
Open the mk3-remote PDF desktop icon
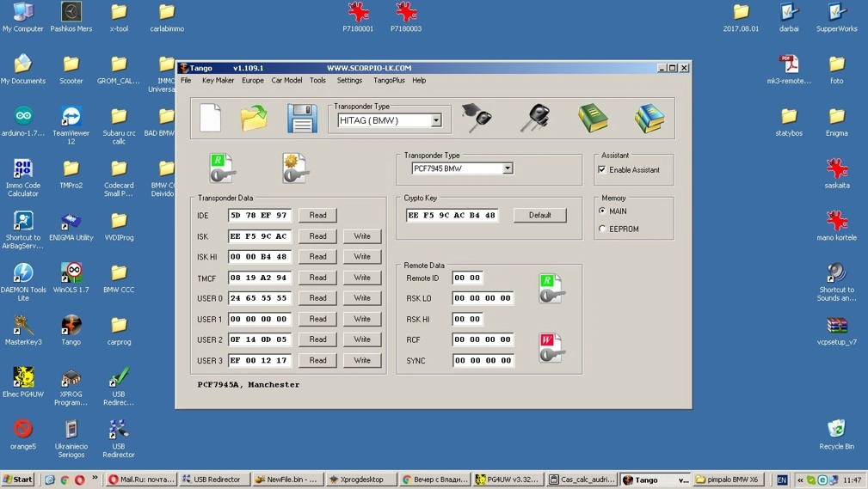click(789, 69)
